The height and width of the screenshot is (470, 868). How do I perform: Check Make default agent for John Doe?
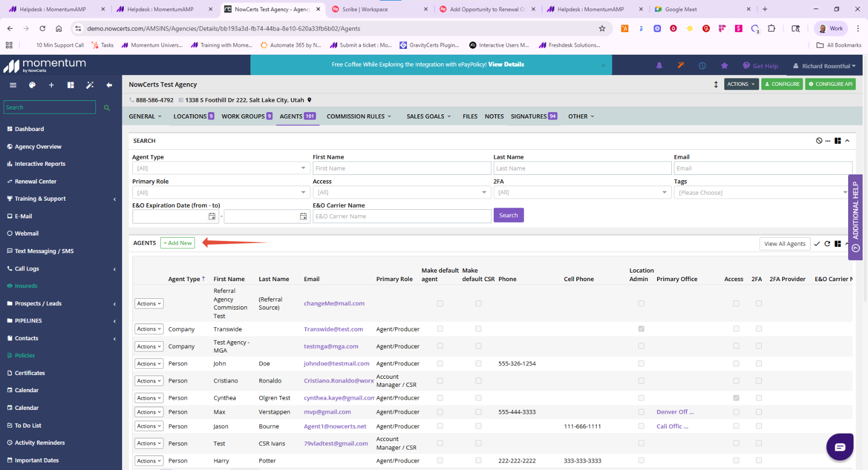440,364
